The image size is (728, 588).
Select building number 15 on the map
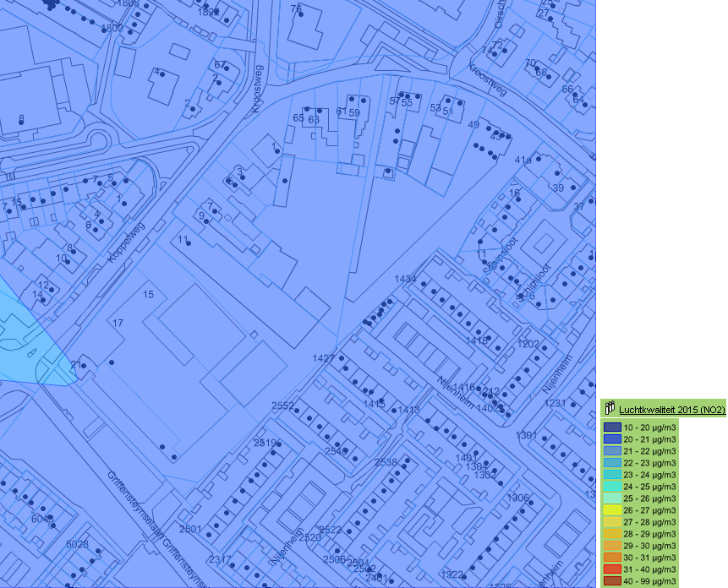pyautogui.click(x=149, y=294)
